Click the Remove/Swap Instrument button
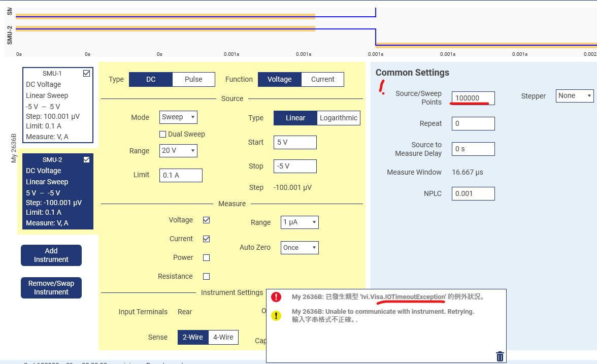The width and height of the screenshot is (597, 364). (x=51, y=288)
